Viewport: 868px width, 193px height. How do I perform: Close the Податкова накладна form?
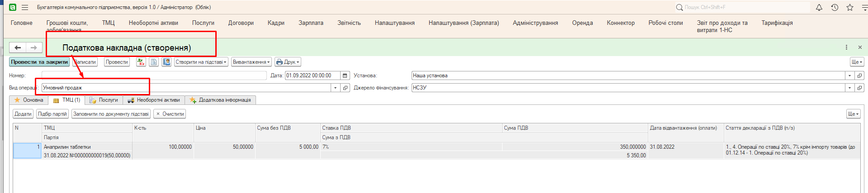[x=860, y=47]
